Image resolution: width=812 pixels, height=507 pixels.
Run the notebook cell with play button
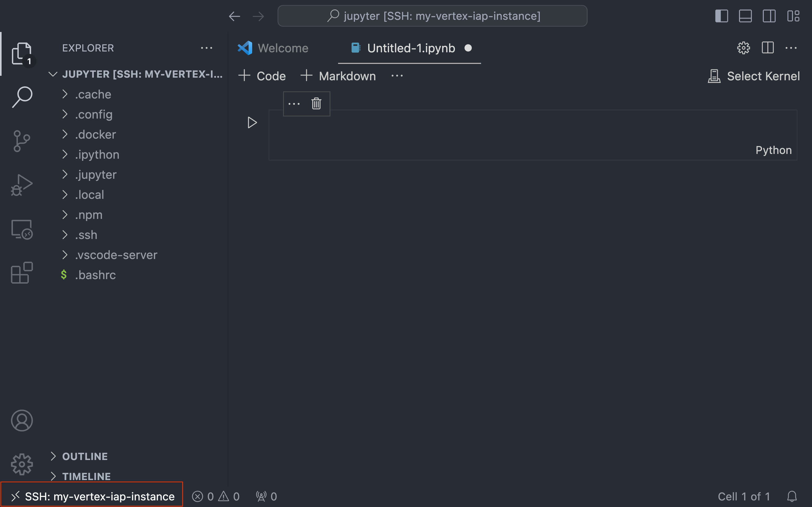pos(252,122)
